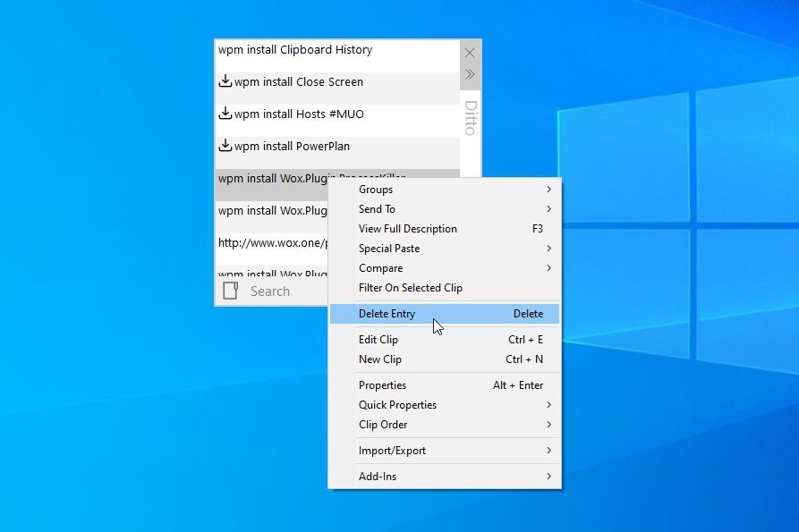Choose View Full Description
Image resolution: width=799 pixels, height=532 pixels.
[445, 229]
